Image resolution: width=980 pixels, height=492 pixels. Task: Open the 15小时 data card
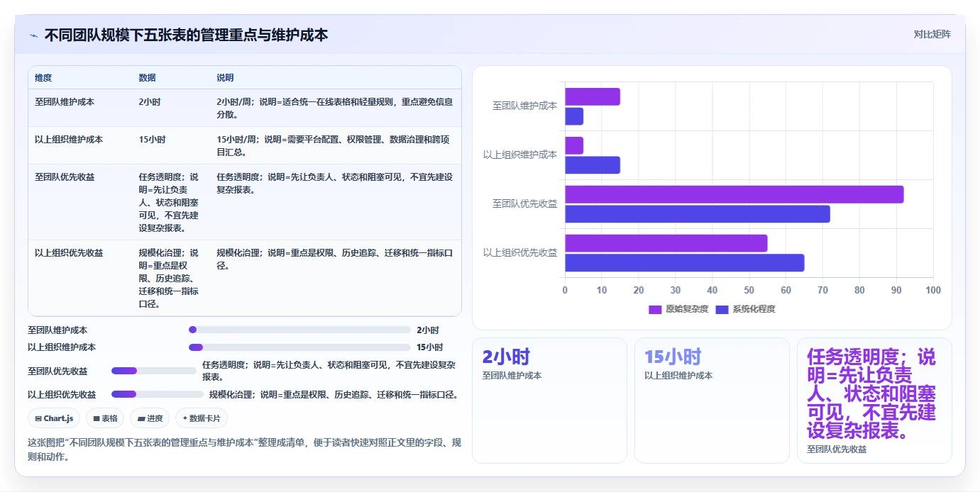(712, 401)
